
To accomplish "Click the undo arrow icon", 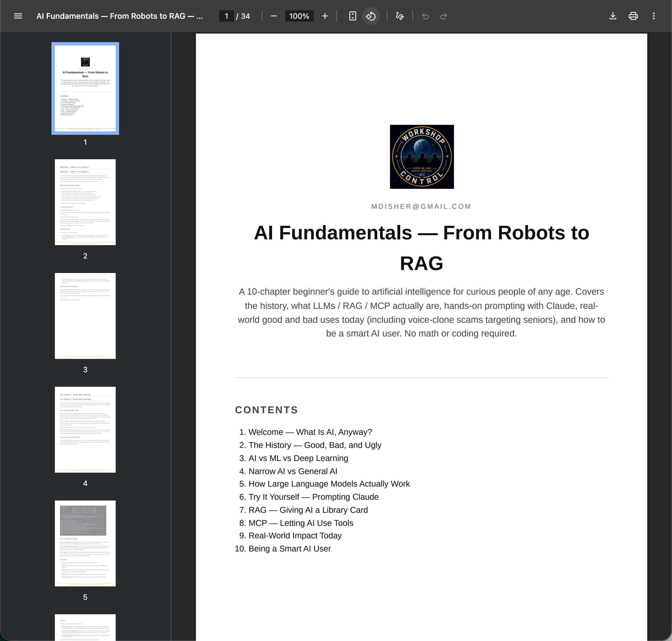I will (x=426, y=16).
